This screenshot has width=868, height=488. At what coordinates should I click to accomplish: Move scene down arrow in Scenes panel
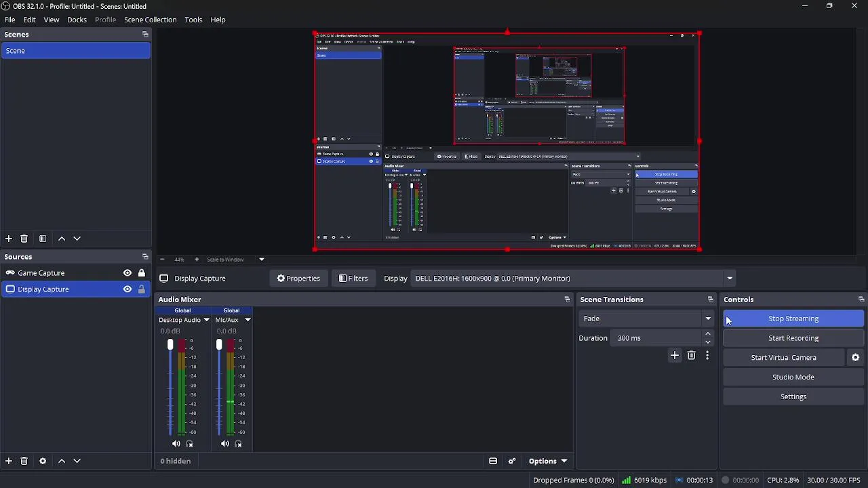(77, 239)
